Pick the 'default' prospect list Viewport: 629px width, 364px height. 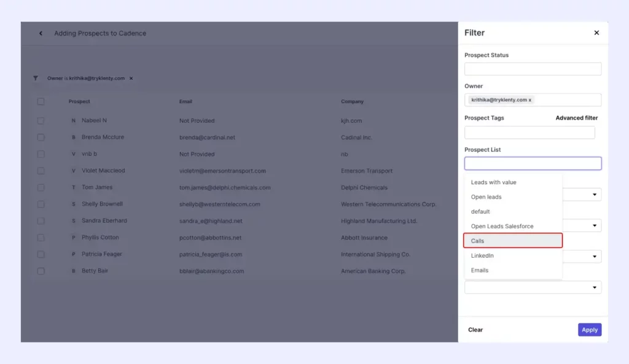coord(513,212)
